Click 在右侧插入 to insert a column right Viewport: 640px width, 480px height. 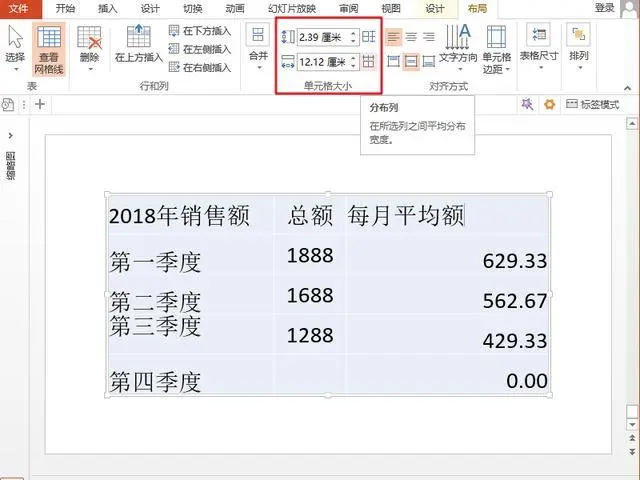point(200,67)
